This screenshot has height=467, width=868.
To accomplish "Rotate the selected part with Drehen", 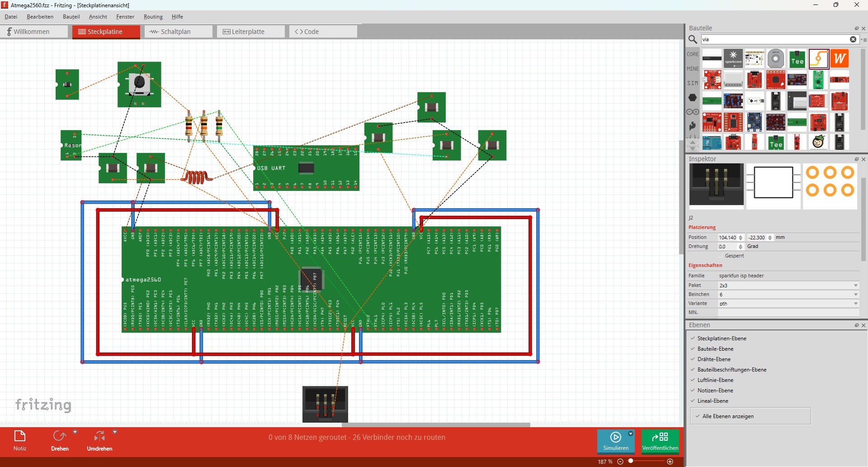I will 59,440.
